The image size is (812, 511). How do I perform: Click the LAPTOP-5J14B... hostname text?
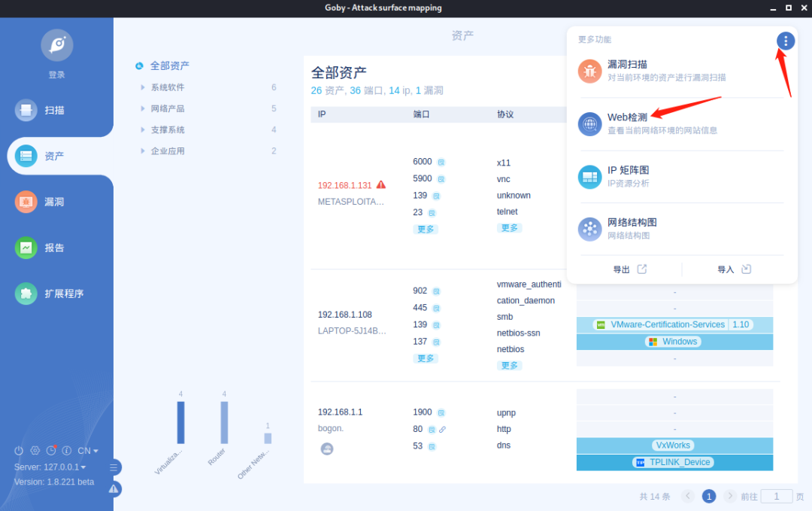click(x=352, y=330)
